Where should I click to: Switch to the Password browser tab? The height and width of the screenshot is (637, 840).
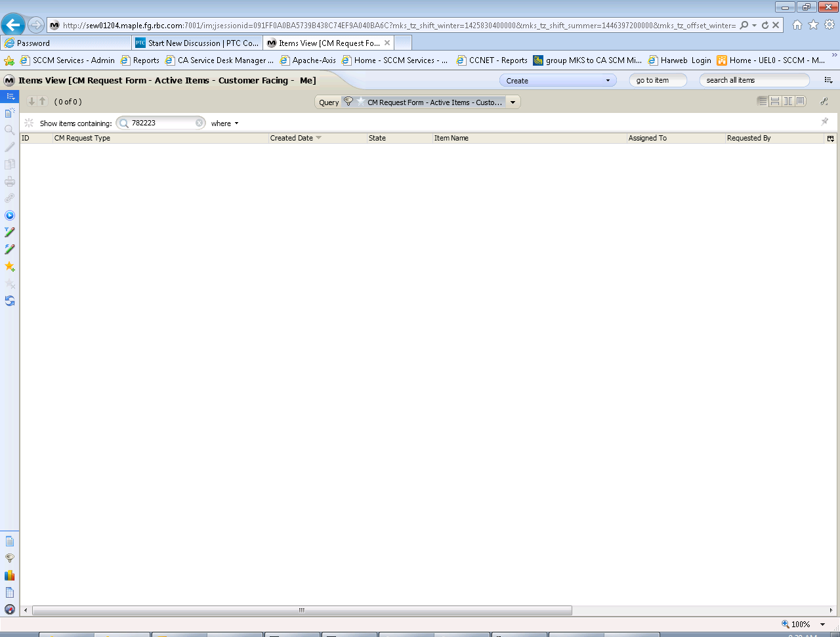(66, 43)
